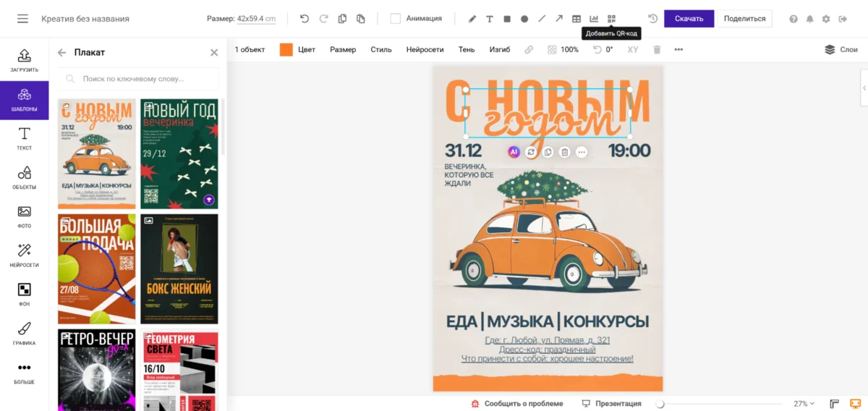Redo the last action
The height and width of the screenshot is (411, 868).
click(323, 19)
